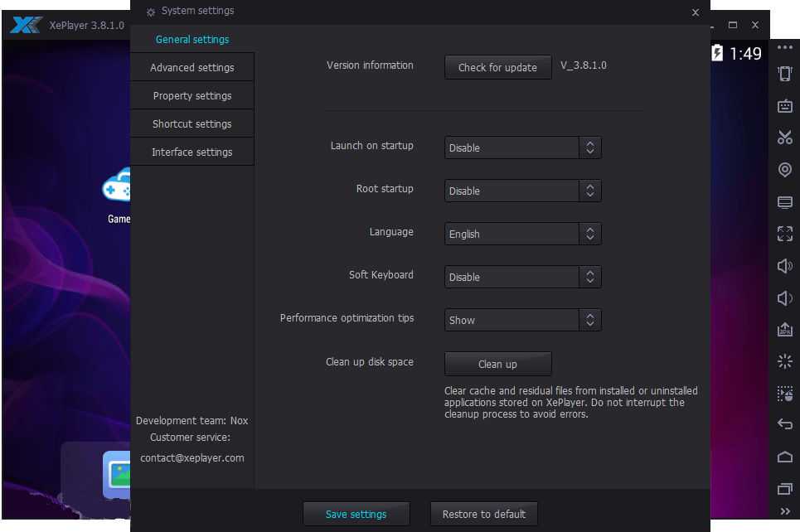Click the Check for update button
800x532 pixels.
(x=497, y=67)
